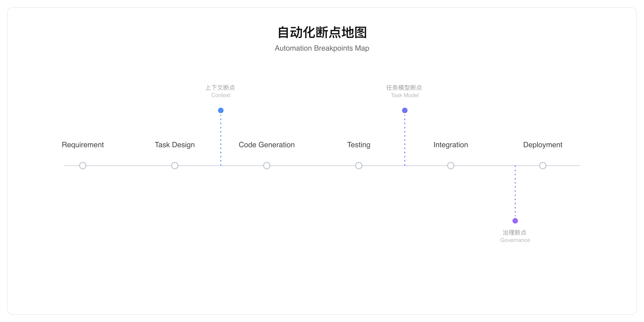
Task: Click the Deployment label text
Action: click(x=543, y=145)
